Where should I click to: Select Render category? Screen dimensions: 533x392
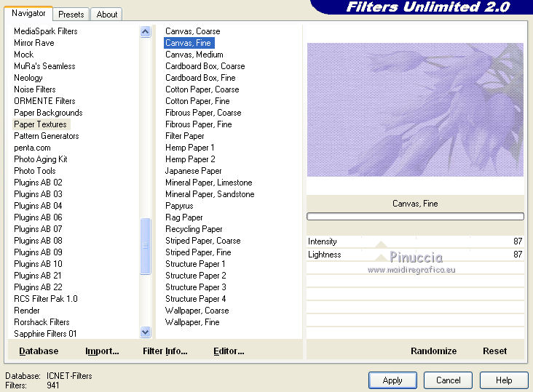point(26,311)
